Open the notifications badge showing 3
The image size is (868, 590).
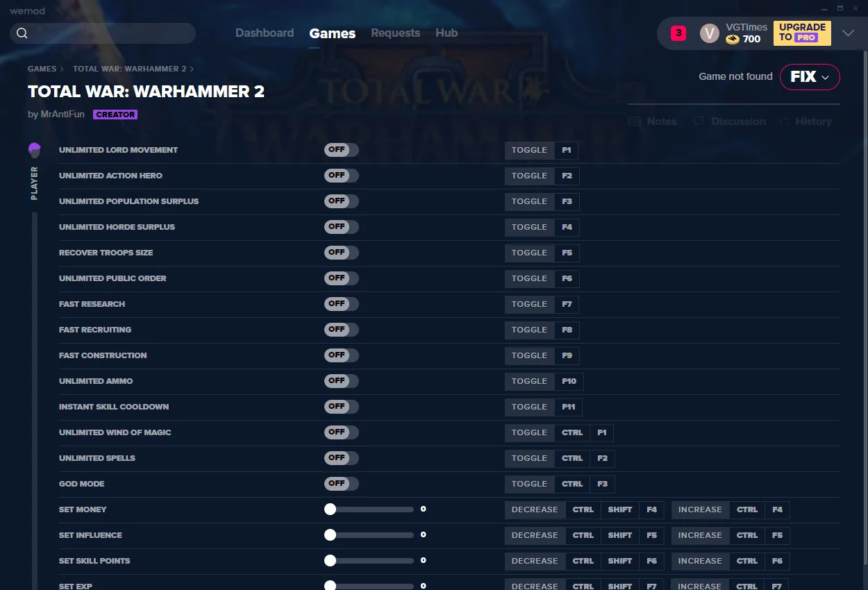pyautogui.click(x=678, y=33)
